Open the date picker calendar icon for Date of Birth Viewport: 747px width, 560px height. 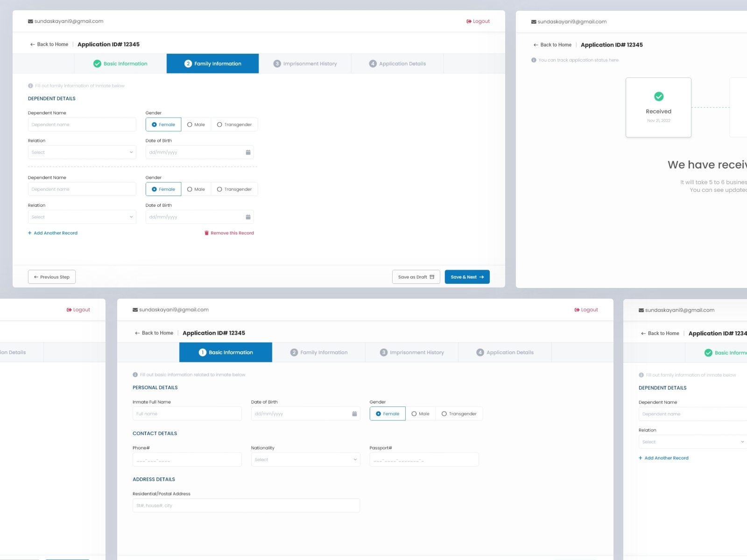click(x=249, y=152)
